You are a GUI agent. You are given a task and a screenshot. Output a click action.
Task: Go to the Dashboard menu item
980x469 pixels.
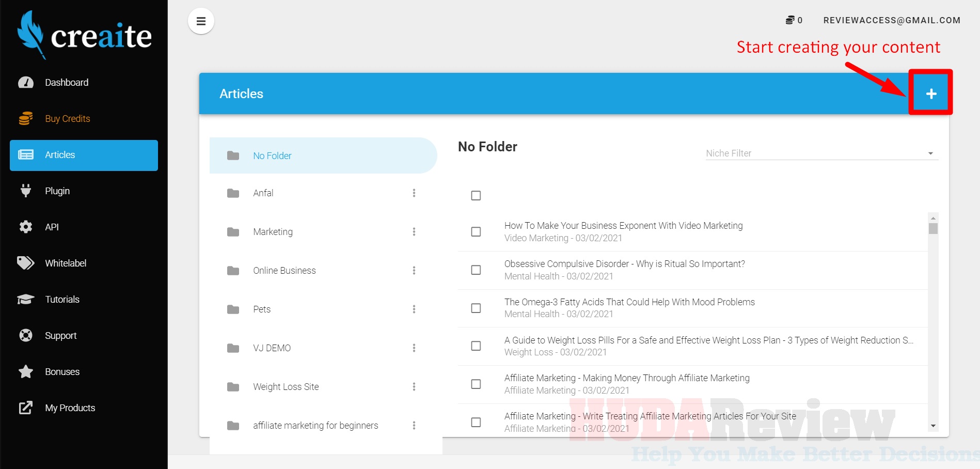(x=84, y=83)
